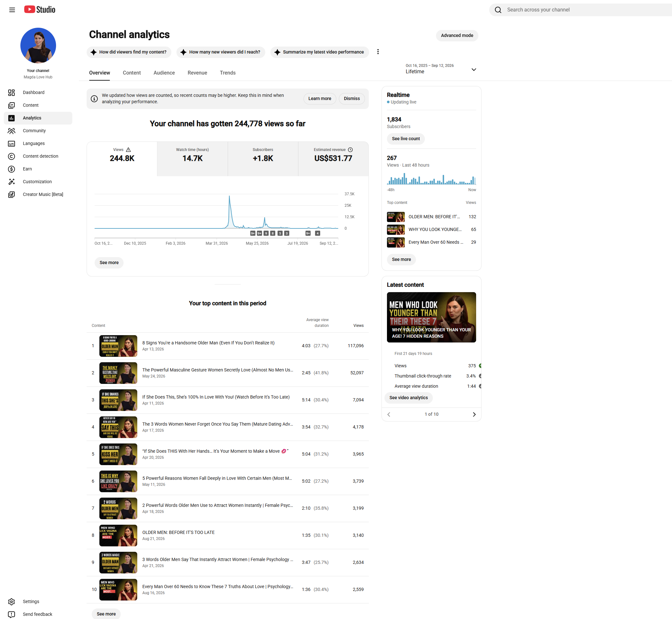Open video OLDER MEN: BEFORE IT'S TOO LATE row
This screenshot has width=672, height=619.
tap(228, 535)
